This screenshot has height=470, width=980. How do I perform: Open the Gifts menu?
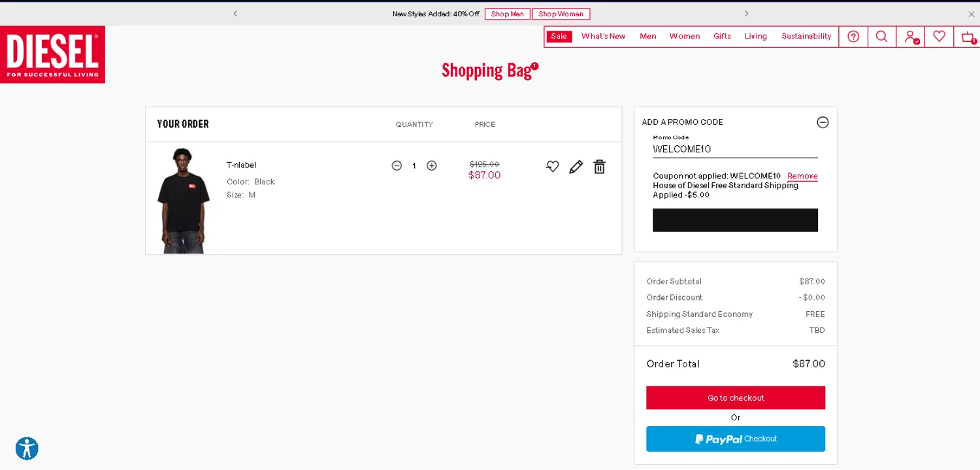click(722, 36)
